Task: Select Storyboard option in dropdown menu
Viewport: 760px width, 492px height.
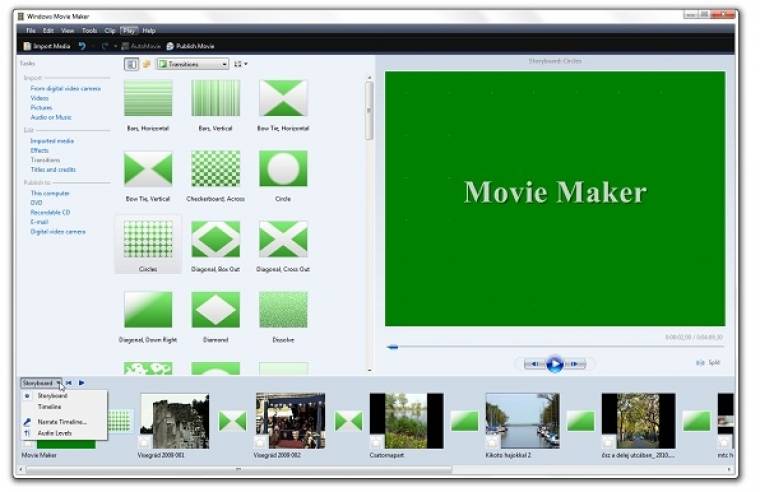Action: 52,396
